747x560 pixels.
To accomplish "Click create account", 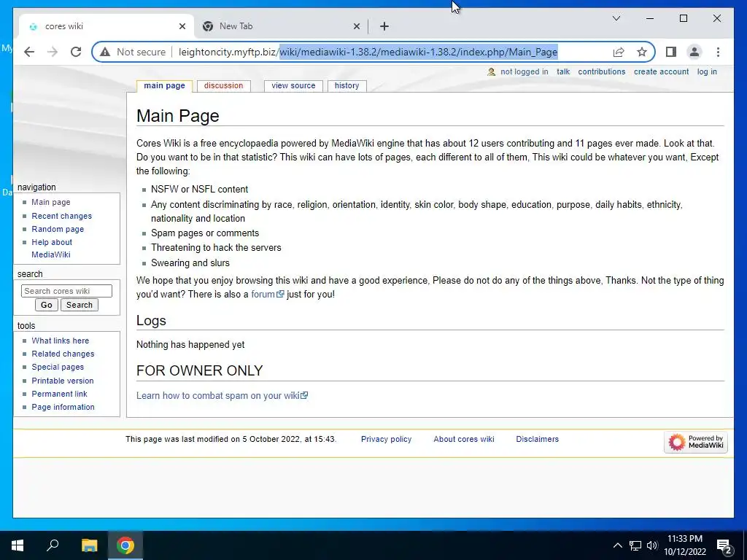I will 661,72.
